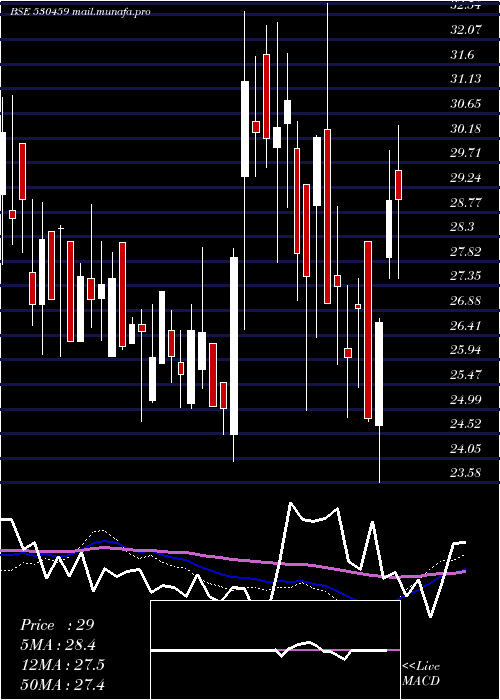Select the 30.18 price axis label
The width and height of the screenshot is (500, 700).
coord(466,129)
